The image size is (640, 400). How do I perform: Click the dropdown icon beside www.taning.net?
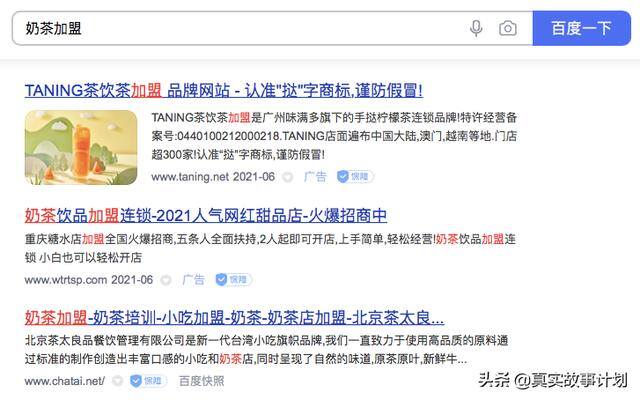(x=288, y=177)
